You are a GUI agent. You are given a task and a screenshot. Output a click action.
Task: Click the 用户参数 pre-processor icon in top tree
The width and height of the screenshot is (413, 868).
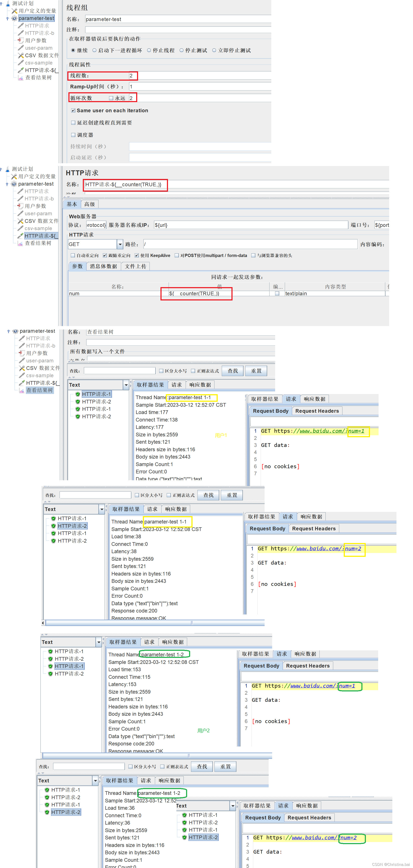[21, 40]
